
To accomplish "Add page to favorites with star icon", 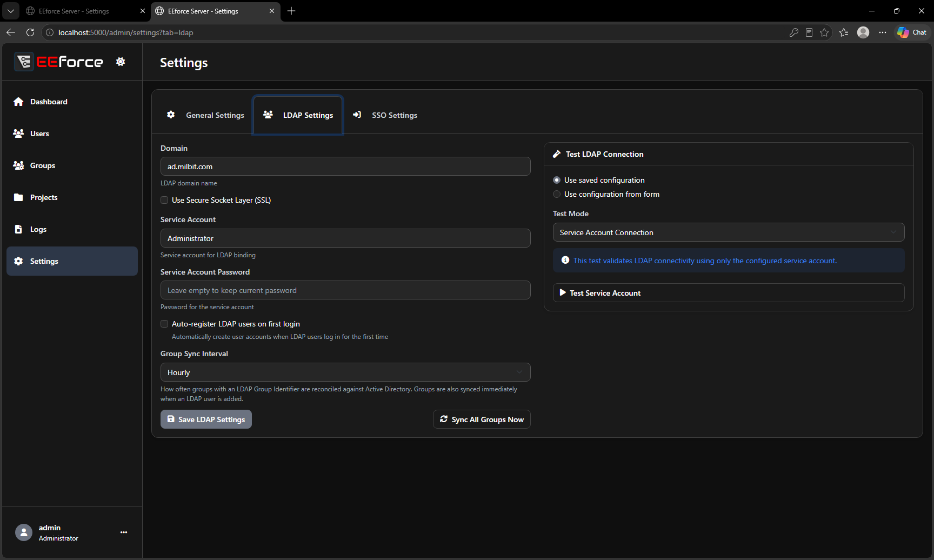I will [824, 32].
